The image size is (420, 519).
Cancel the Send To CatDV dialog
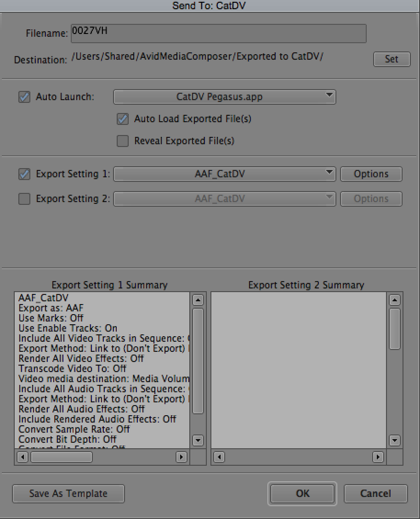tap(375, 494)
